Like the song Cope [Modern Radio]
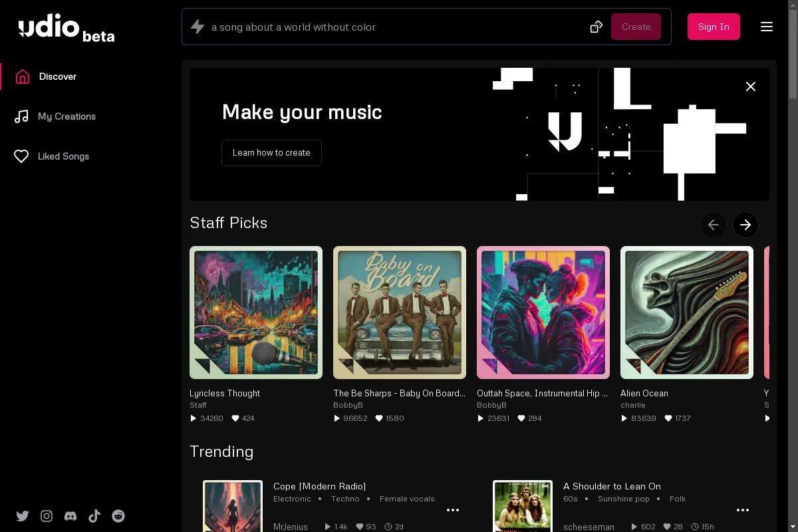Screen dimensions: 798x532 [x=359, y=526]
